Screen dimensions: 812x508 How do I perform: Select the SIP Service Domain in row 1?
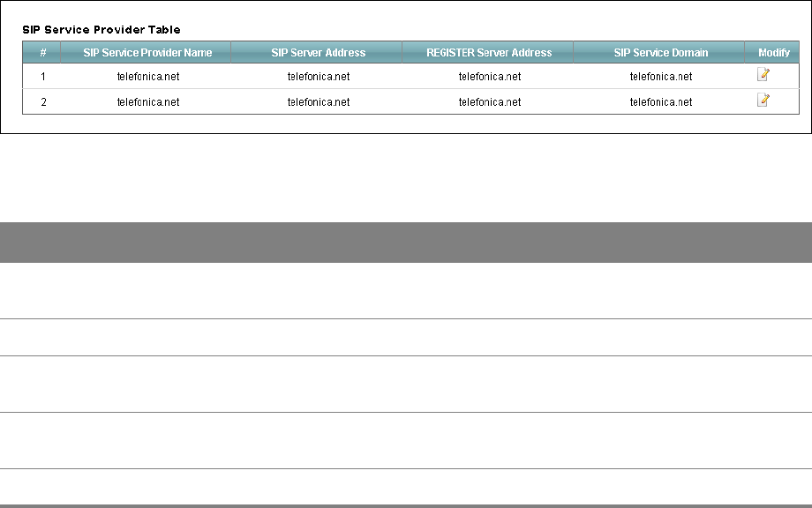click(x=661, y=77)
